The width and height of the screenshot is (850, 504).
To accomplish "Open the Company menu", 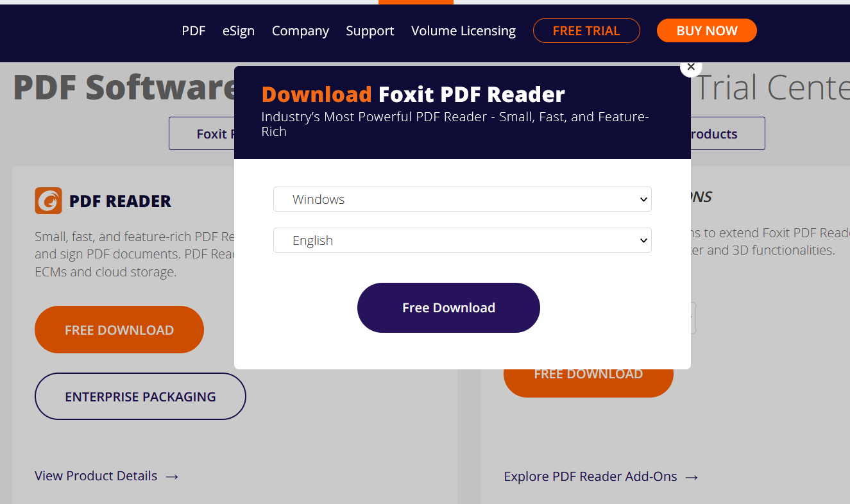I will pyautogui.click(x=300, y=31).
